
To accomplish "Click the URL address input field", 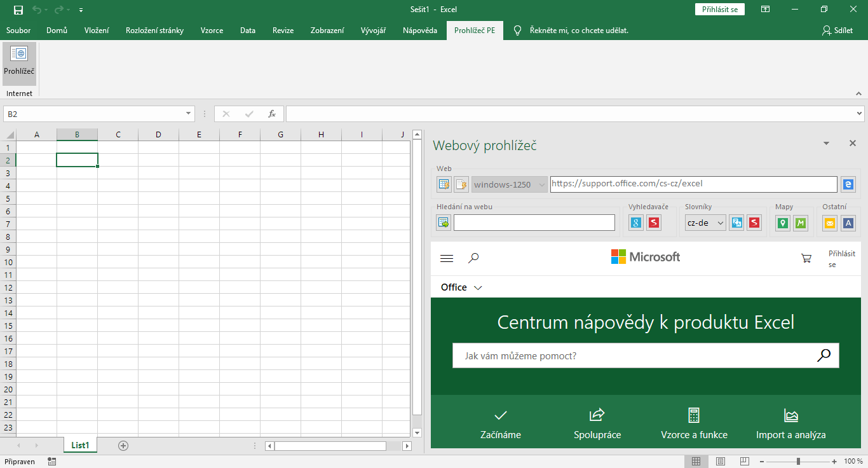I will click(x=694, y=184).
